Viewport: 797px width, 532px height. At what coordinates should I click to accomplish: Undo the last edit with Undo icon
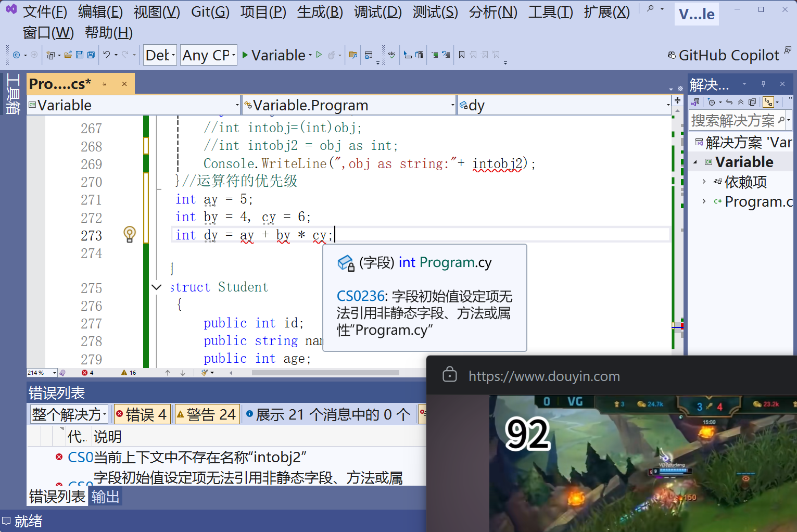point(108,54)
